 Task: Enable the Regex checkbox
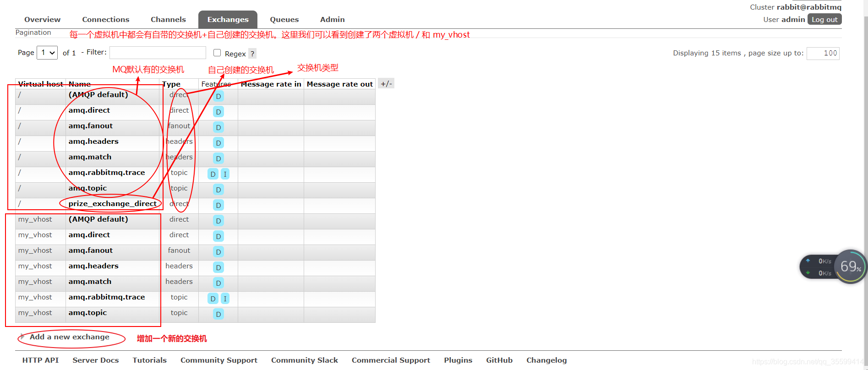click(217, 53)
